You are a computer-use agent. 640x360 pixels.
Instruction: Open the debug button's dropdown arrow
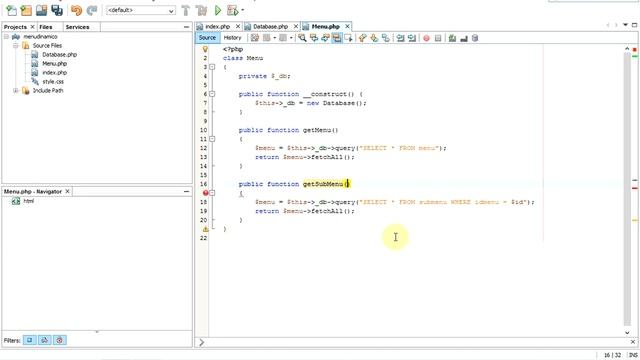(x=243, y=10)
